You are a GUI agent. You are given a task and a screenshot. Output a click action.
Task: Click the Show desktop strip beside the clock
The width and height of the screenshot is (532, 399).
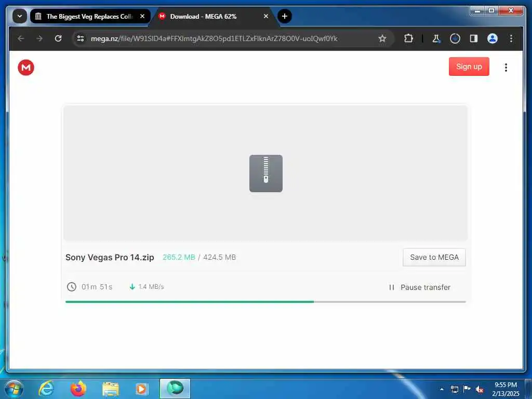click(x=528, y=389)
